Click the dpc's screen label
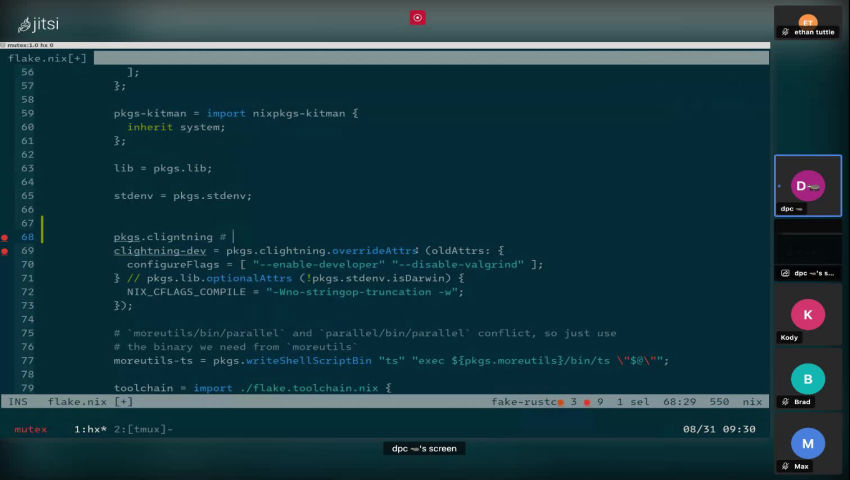Screen dimensions: 850x480 coord(424,449)
